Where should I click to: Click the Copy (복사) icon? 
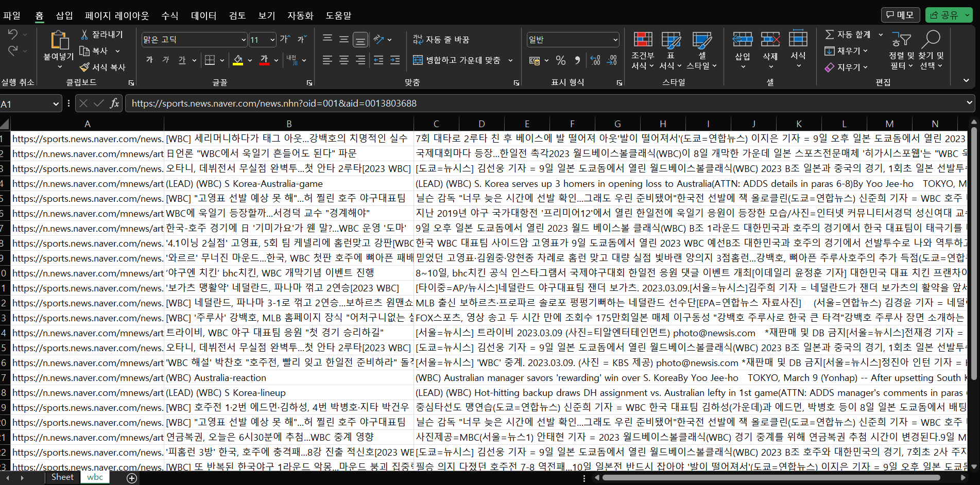84,51
